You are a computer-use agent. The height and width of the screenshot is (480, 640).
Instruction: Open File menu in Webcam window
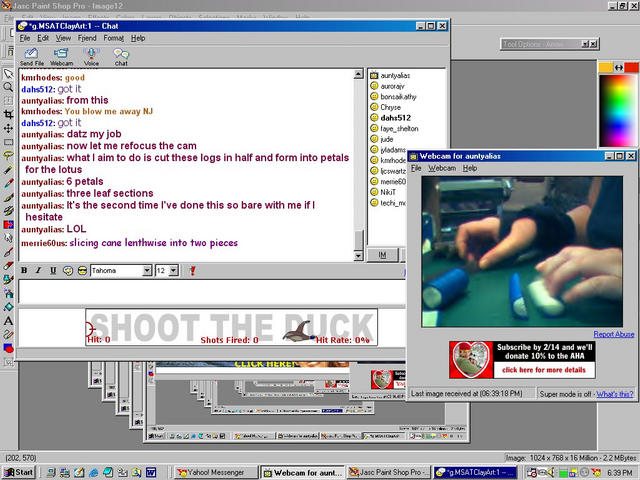point(416,168)
